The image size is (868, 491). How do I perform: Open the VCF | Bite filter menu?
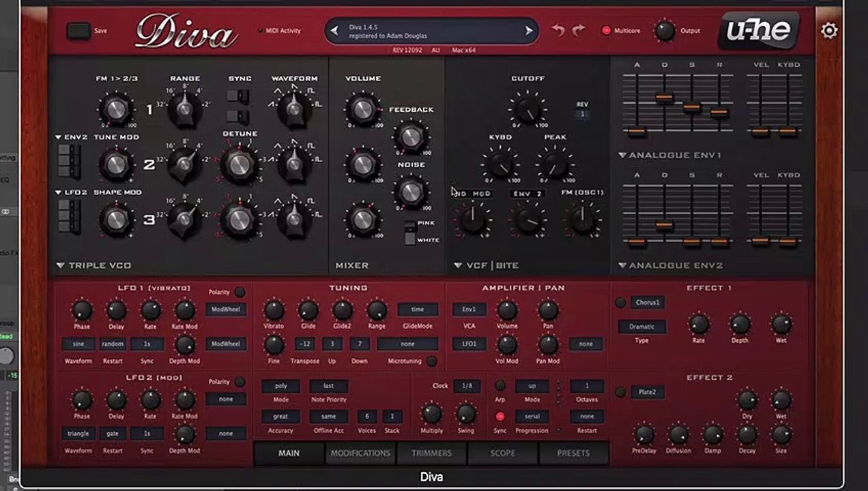click(x=486, y=265)
